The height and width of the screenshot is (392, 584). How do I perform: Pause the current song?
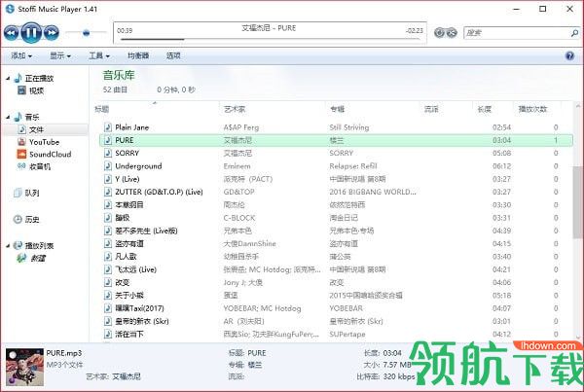tap(31, 33)
